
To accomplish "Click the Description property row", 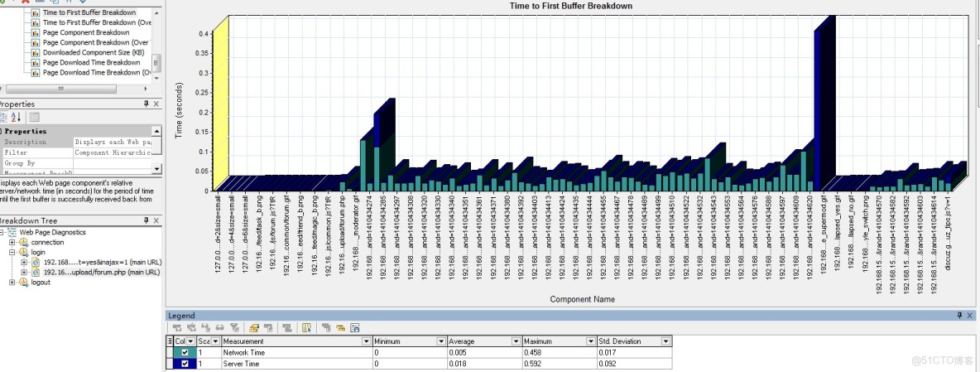I will pyautogui.click(x=76, y=142).
